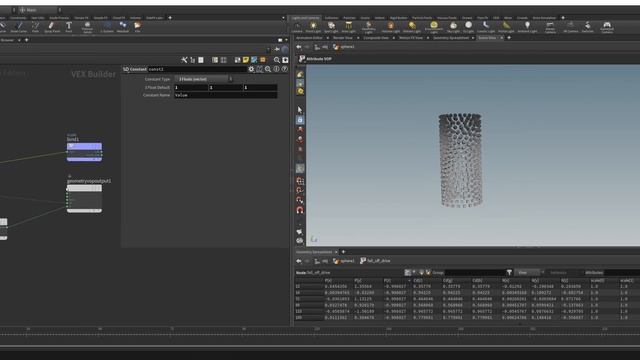Switch to Animation Editor tab

pyautogui.click(x=309, y=38)
